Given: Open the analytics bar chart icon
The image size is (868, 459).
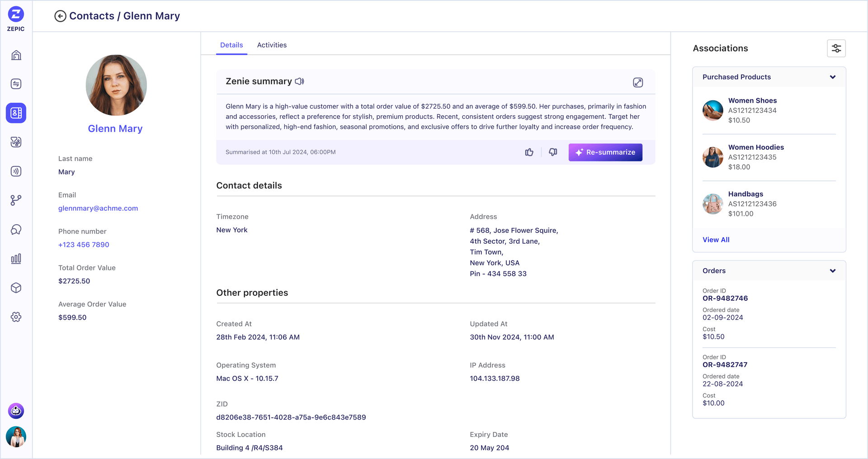Looking at the screenshot, I should [16, 259].
